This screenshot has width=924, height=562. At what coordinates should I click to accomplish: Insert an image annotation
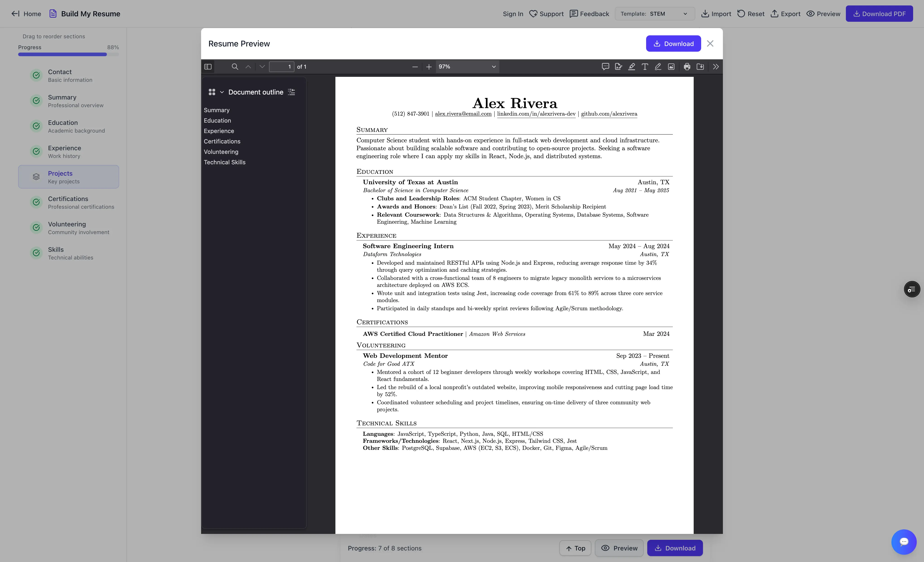pos(671,66)
